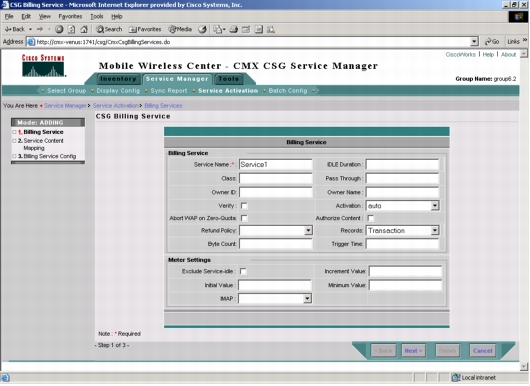Click the page icon in address bar

tap(31, 42)
